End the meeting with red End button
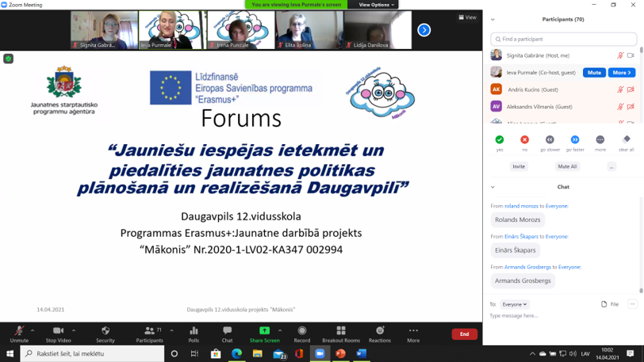The height and width of the screenshot is (362, 644). point(465,334)
